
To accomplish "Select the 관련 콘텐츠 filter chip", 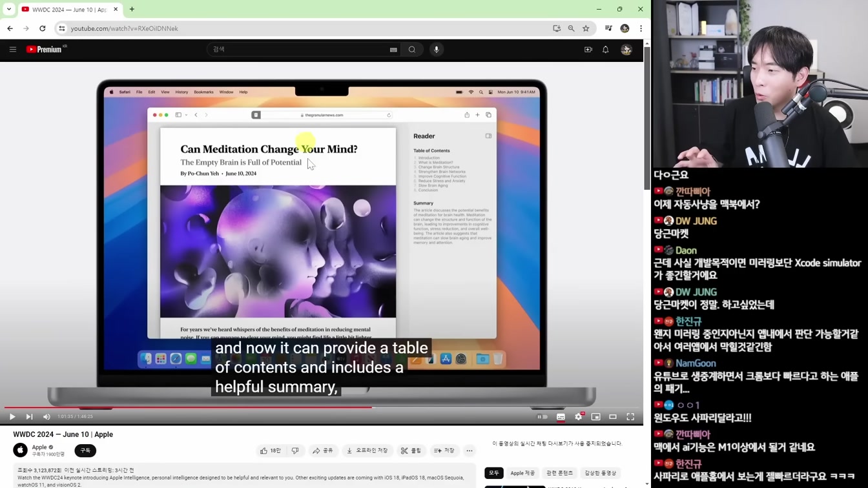I will click(559, 473).
